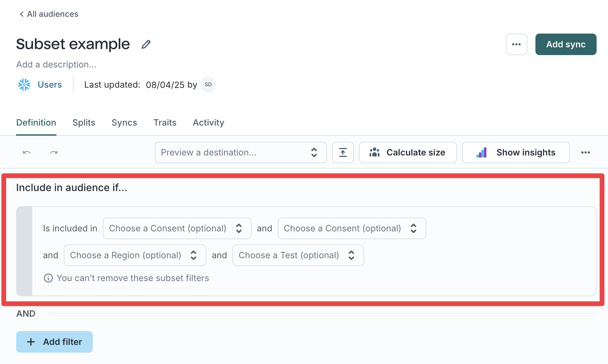Image resolution: width=608 pixels, height=364 pixels.
Task: Open the Preview a destination dropdown
Action: coord(241,152)
